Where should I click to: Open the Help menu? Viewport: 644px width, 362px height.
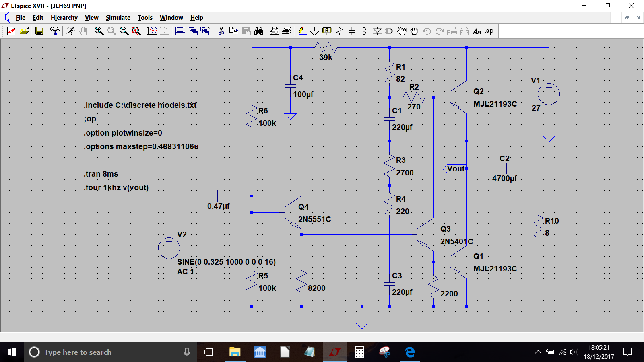(197, 18)
